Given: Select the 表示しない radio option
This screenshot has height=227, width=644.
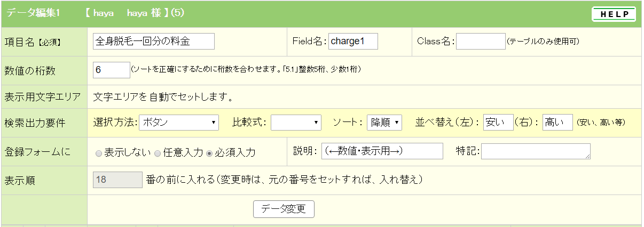Looking at the screenshot, I should pyautogui.click(x=98, y=153).
